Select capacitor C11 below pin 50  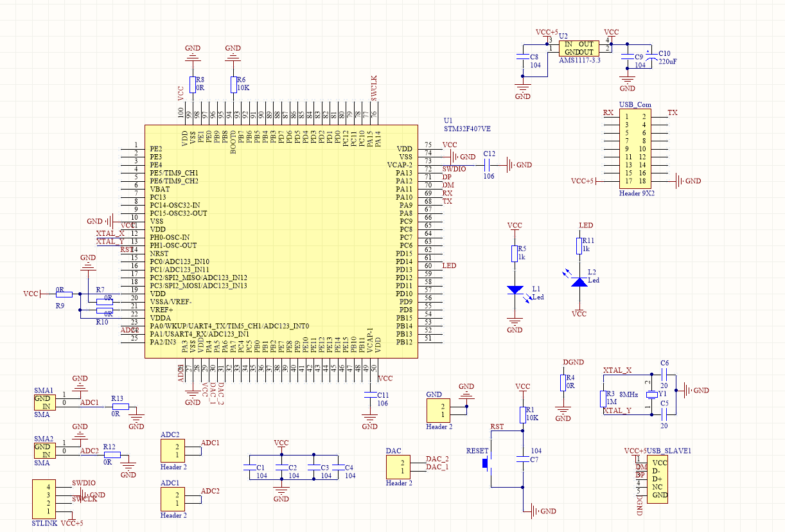tap(369, 394)
